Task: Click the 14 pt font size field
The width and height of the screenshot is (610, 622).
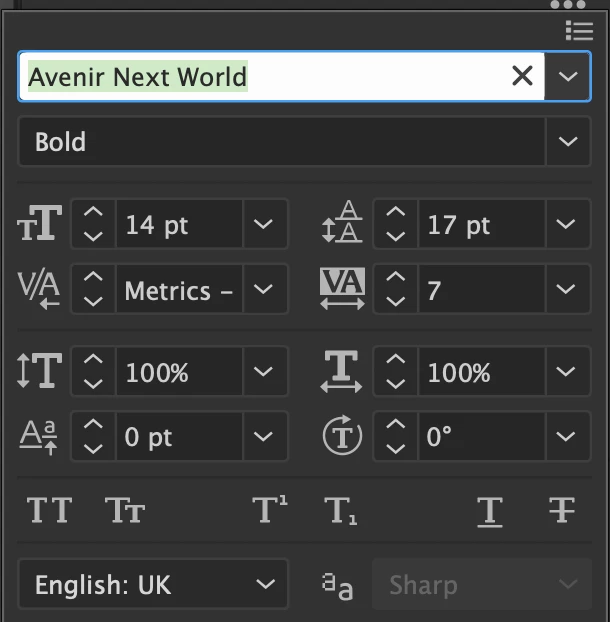Action: (179, 224)
